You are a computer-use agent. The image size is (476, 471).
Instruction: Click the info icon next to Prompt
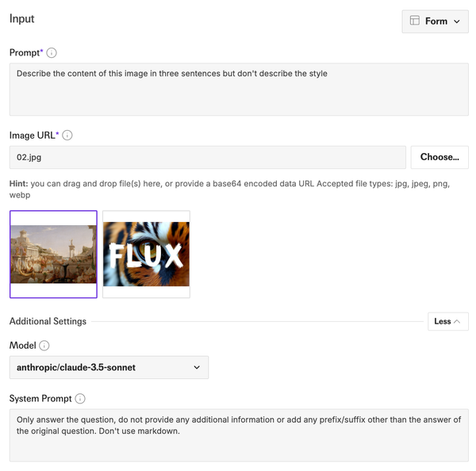tap(52, 53)
